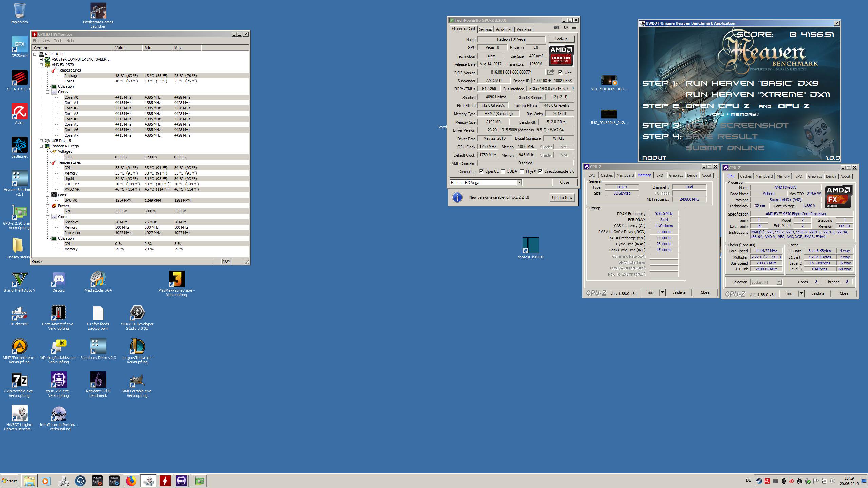Screen dimensions: 868x488
Task: Click the Close button in GPU-Z
Action: [565, 182]
